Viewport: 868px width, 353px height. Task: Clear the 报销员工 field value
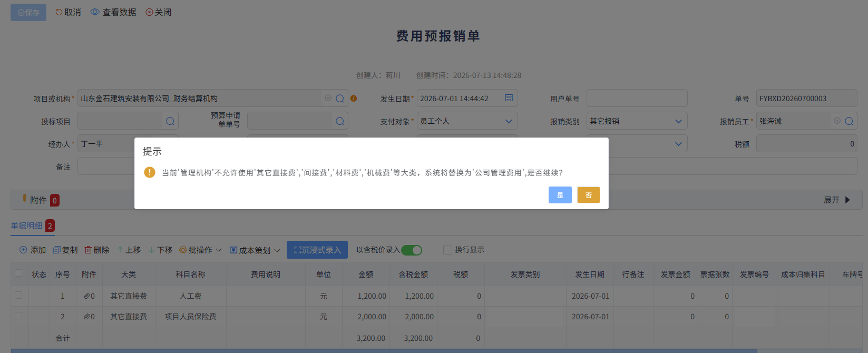click(x=837, y=121)
